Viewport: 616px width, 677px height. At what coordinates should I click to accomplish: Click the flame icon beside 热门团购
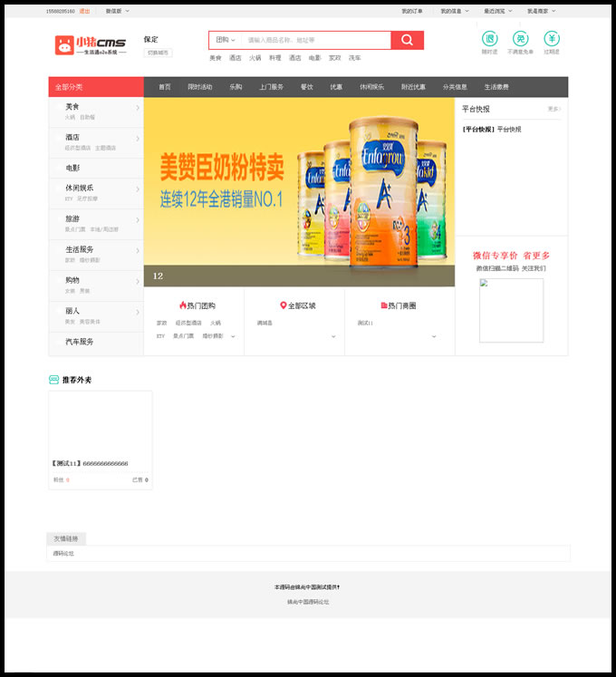coord(183,305)
